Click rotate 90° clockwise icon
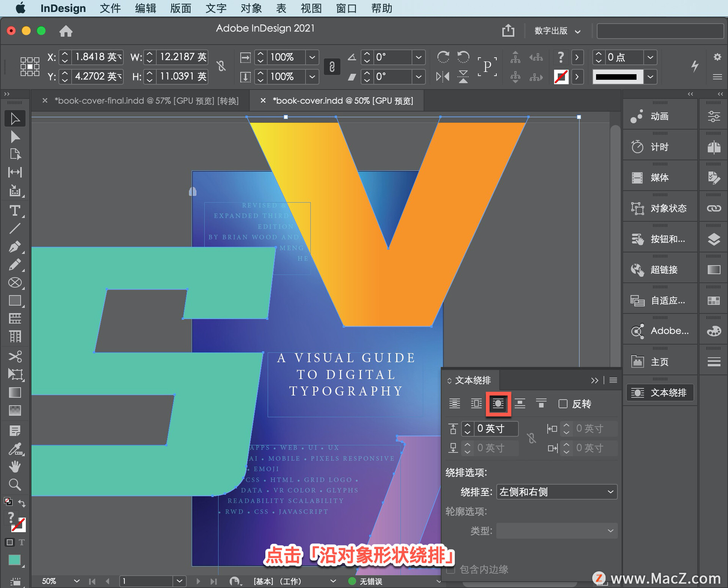 click(443, 57)
